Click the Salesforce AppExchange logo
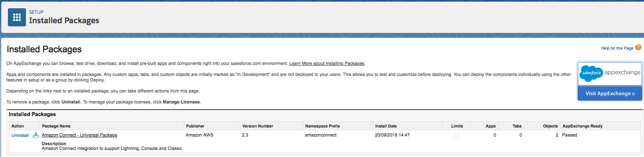The width and height of the screenshot is (644, 157). coord(610,73)
